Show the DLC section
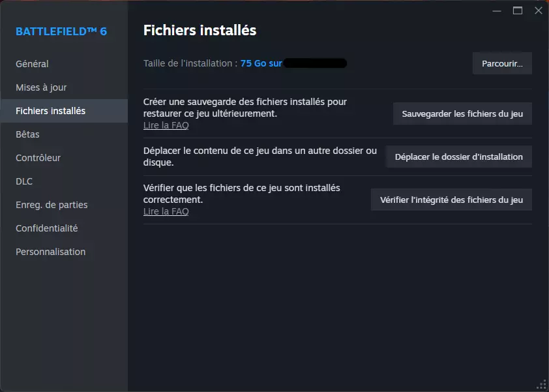This screenshot has width=549, height=392. coord(24,181)
